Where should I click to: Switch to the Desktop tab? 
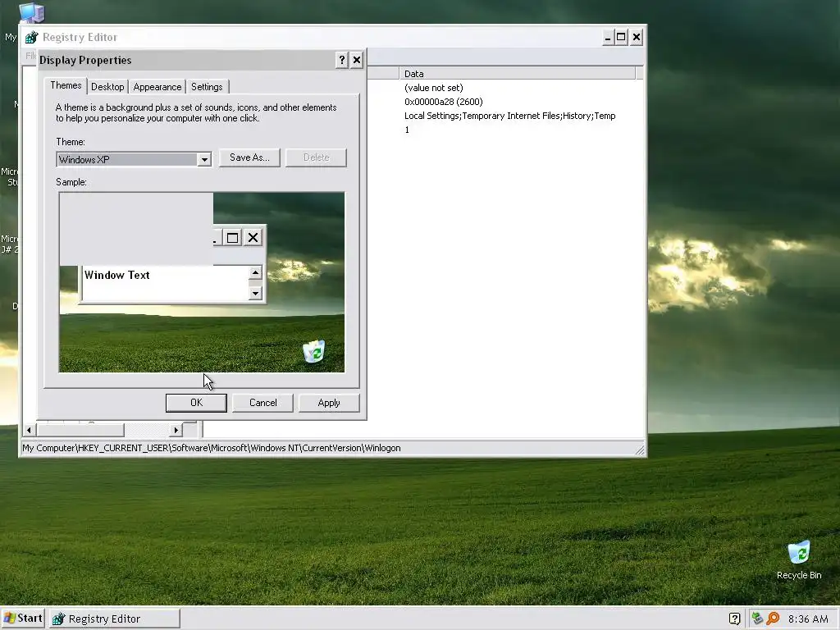(x=107, y=87)
